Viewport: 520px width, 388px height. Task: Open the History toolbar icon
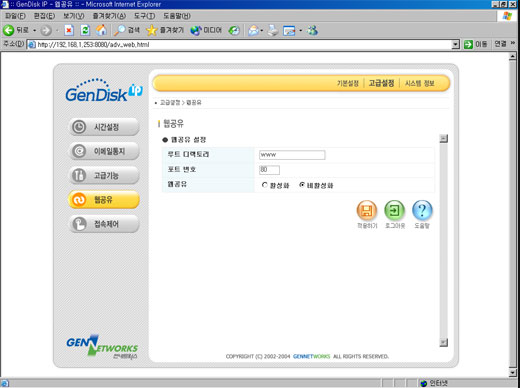(x=234, y=31)
